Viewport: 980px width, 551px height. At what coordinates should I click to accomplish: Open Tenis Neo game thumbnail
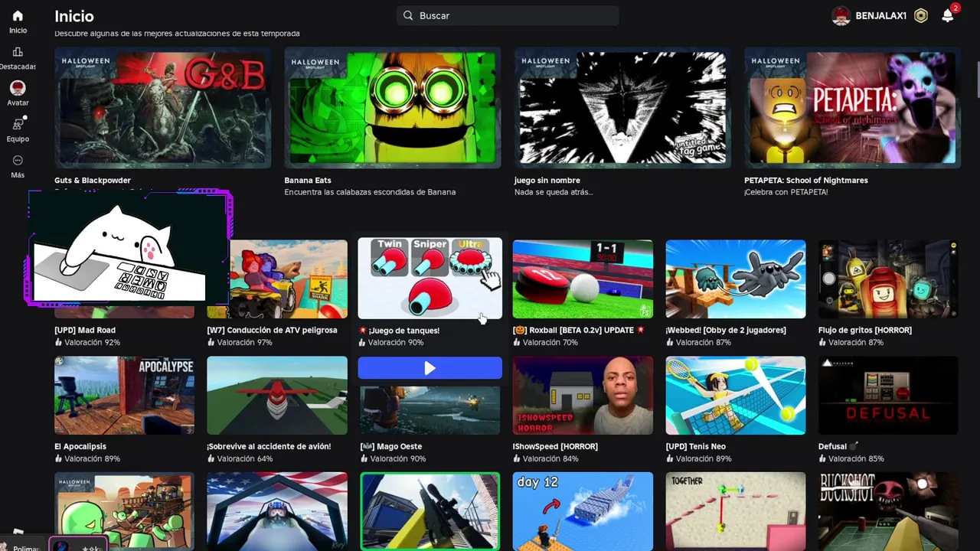coord(736,396)
